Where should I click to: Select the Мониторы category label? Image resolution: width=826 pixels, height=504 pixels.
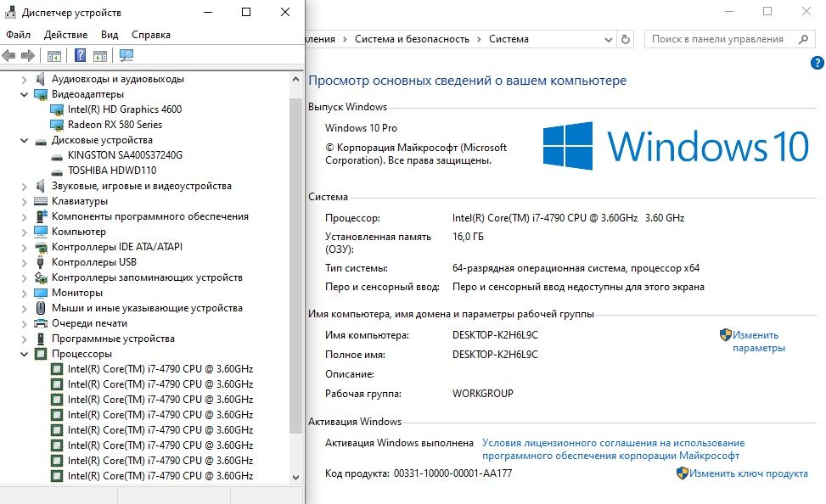[x=77, y=293]
